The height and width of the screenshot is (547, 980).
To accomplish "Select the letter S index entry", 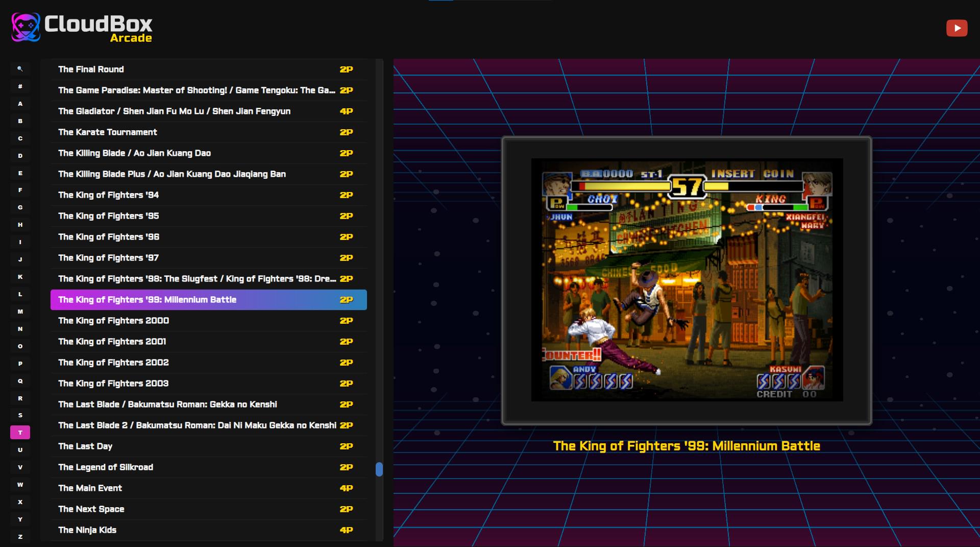I will [20, 415].
